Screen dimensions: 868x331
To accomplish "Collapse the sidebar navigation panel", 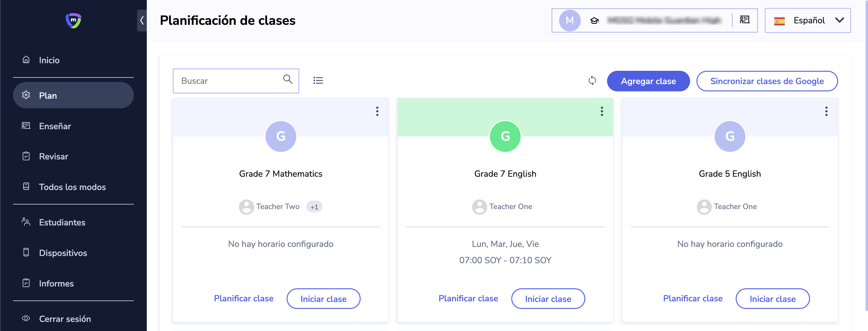I will (142, 21).
